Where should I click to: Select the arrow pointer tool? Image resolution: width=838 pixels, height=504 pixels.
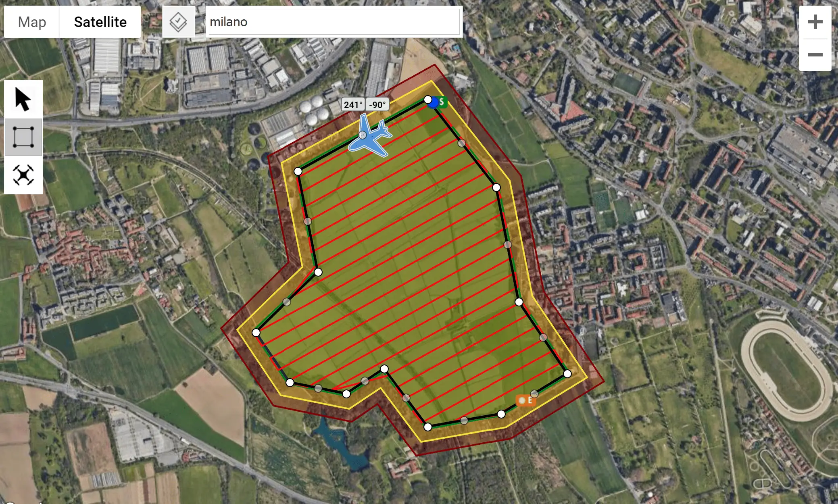(23, 99)
